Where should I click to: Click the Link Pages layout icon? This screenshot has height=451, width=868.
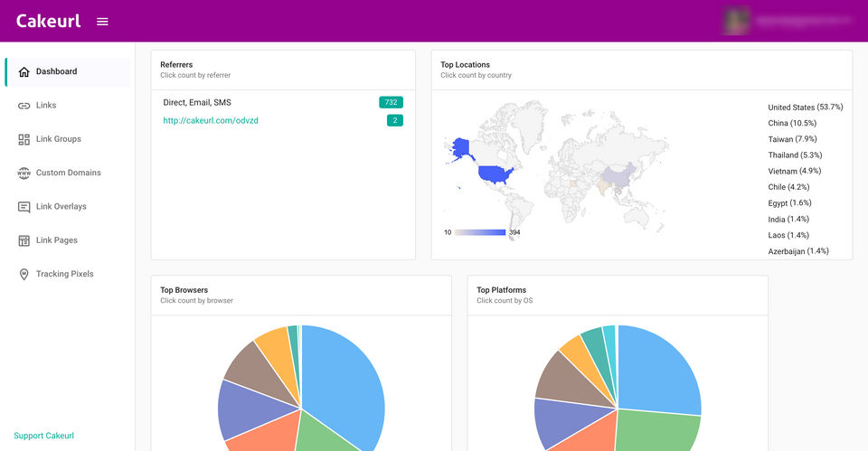(24, 240)
